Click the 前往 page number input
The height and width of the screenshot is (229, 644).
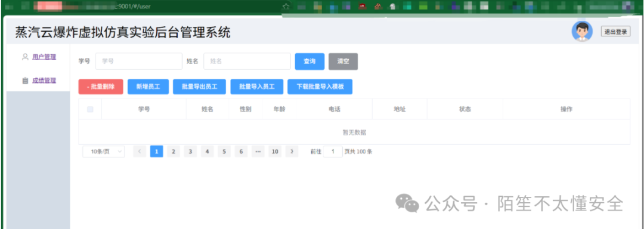[333, 151]
